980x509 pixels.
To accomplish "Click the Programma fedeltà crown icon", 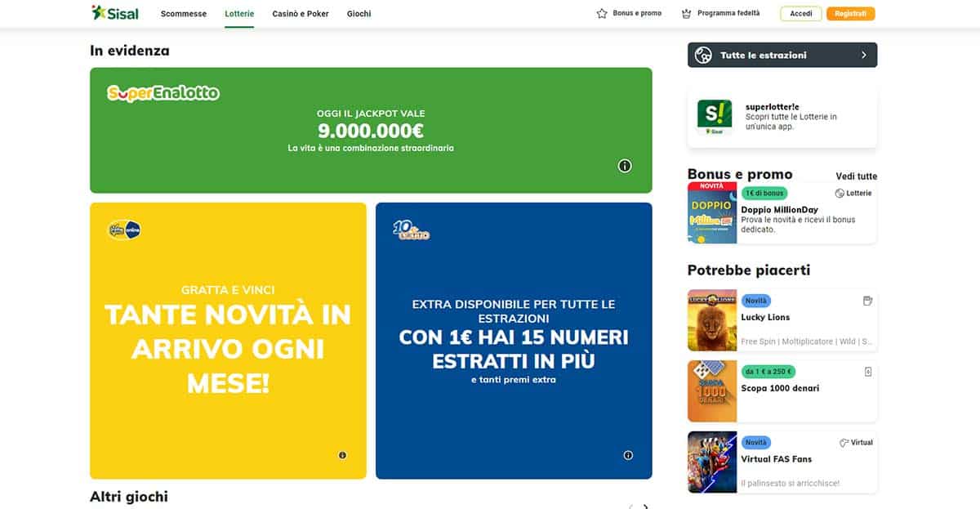I will click(x=686, y=14).
